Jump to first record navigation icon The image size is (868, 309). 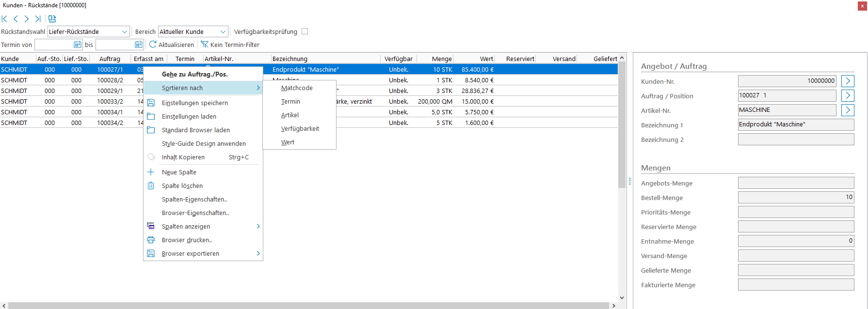4,19
